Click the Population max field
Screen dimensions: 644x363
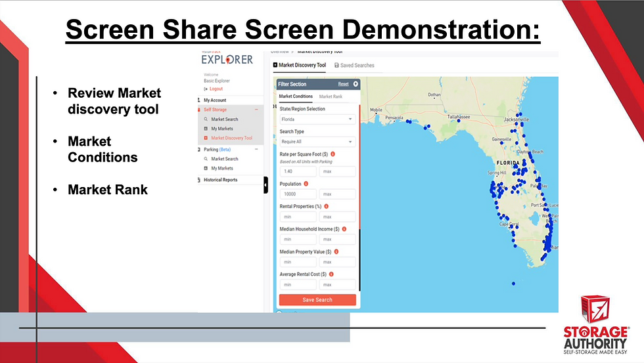click(337, 194)
